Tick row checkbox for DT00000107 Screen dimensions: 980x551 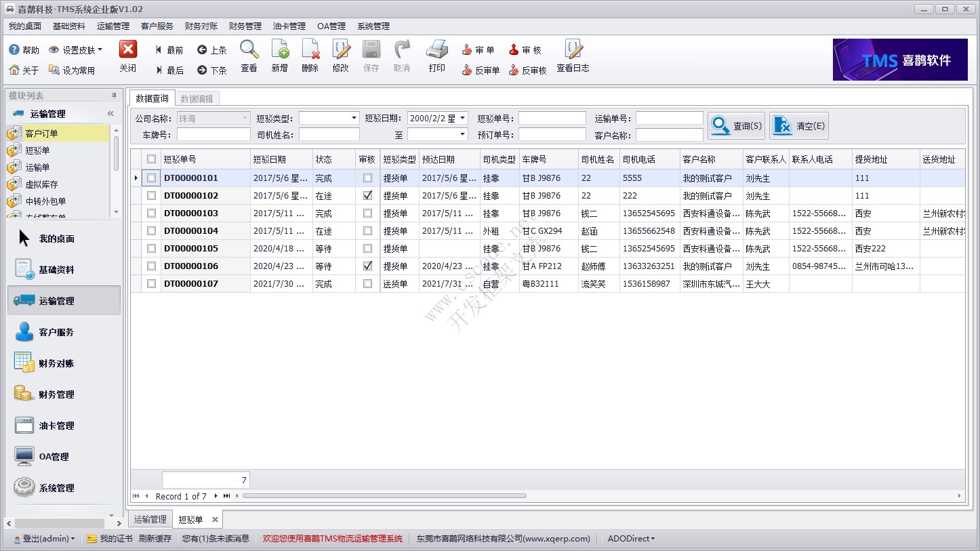tap(151, 284)
